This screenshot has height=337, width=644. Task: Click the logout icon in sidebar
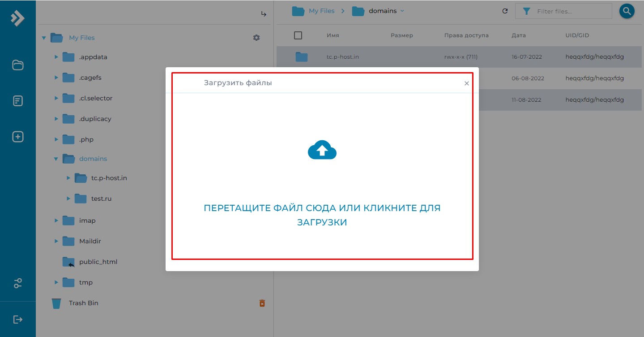tap(17, 320)
